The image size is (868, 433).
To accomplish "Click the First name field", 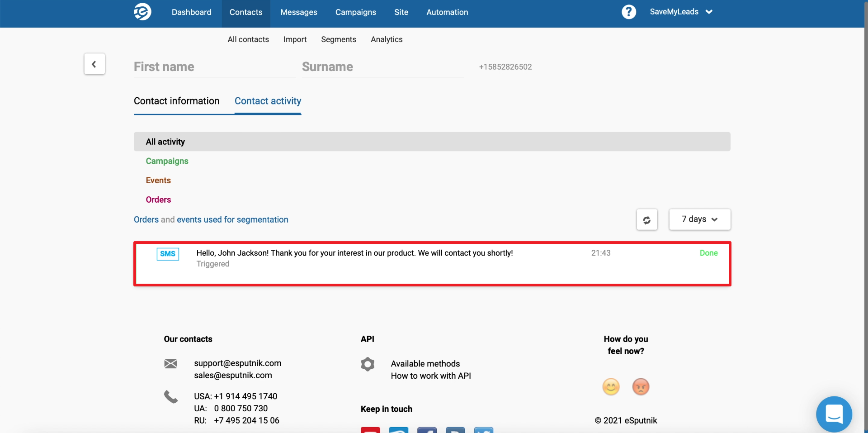I will pyautogui.click(x=215, y=67).
